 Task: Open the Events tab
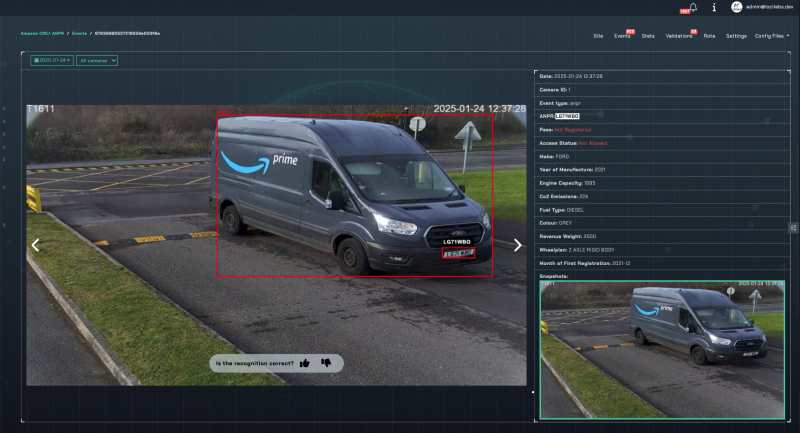tap(622, 35)
